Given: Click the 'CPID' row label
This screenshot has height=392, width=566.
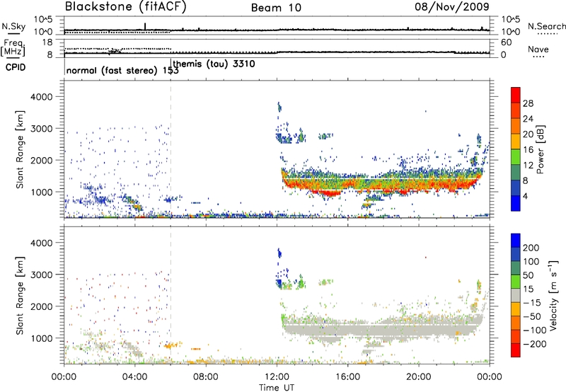Looking at the screenshot, I should [16, 67].
